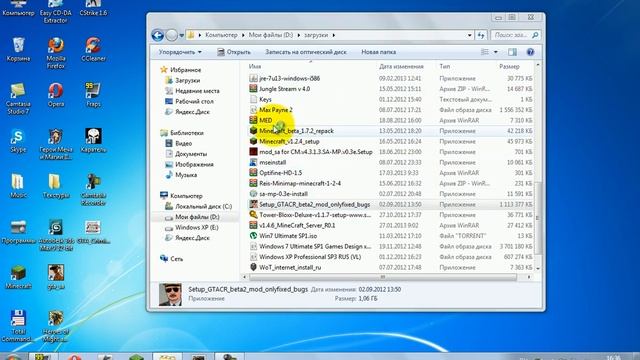640x360 pixels.
Task: Open the Текстуры folder on the desktop
Action: coord(56,186)
